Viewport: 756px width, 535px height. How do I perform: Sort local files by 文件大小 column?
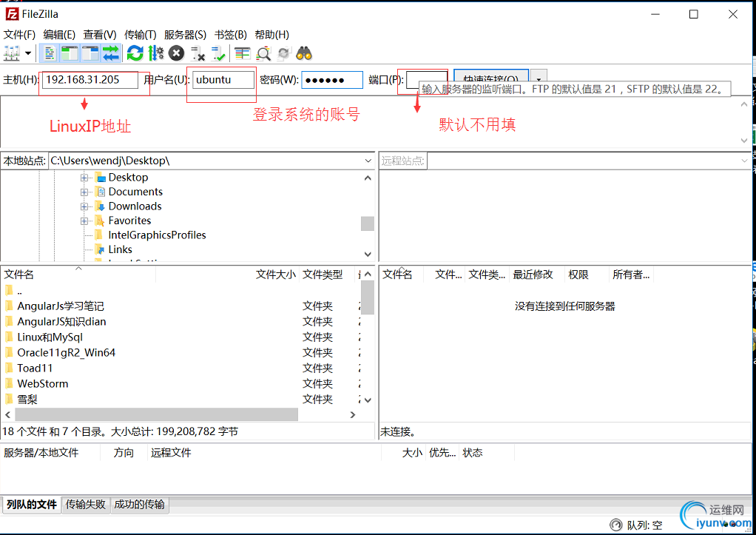(275, 275)
